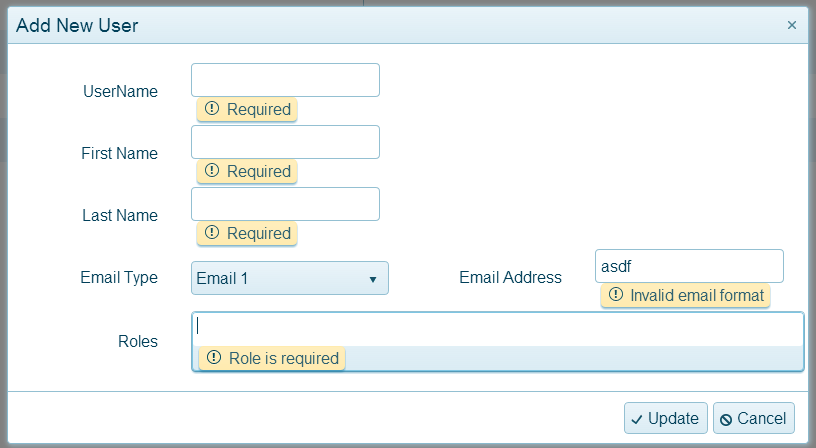
Task: Click the checkmark icon on Update button
Action: tap(637, 419)
